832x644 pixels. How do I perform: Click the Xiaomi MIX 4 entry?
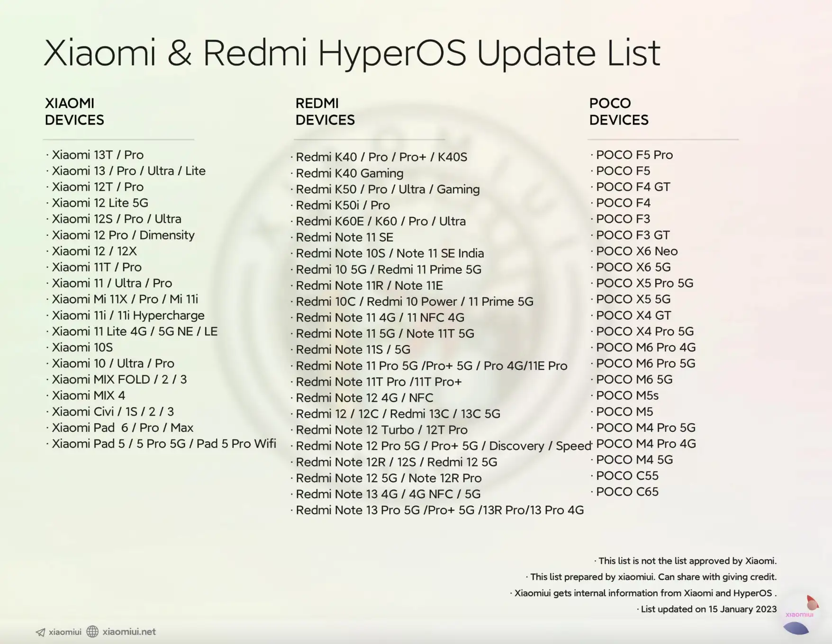click(x=89, y=395)
